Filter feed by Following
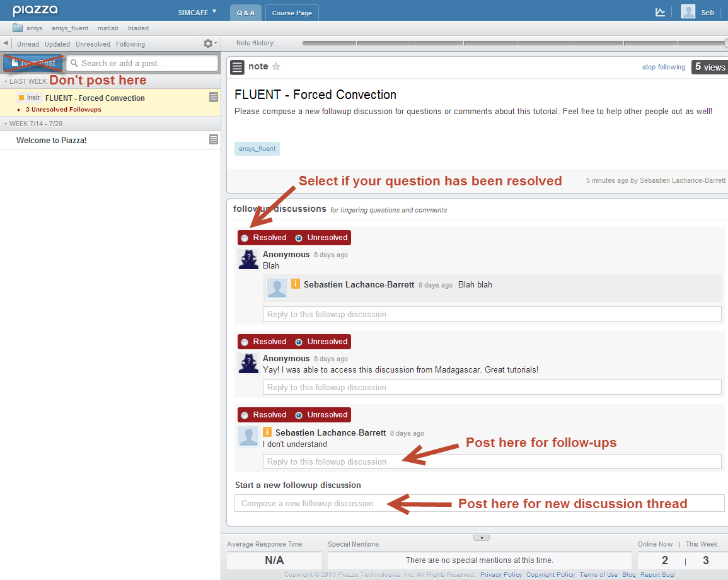The image size is (728, 580). tap(130, 44)
